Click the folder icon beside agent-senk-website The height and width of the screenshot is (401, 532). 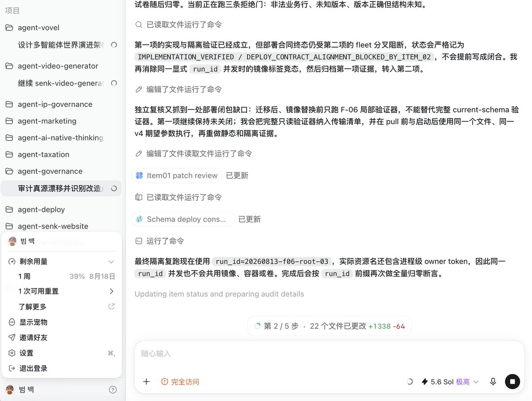tap(9, 226)
